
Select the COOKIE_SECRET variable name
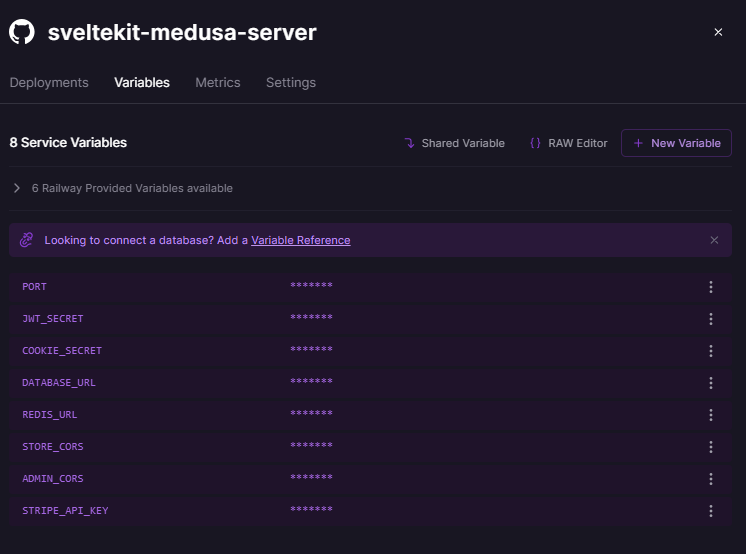62,350
